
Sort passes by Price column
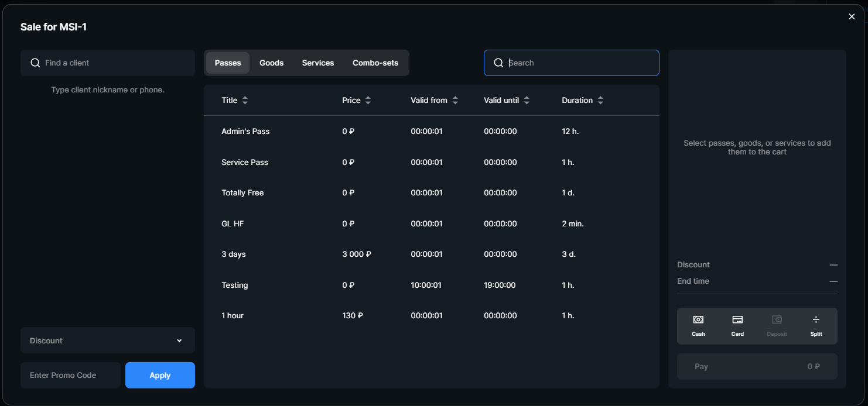coord(357,100)
